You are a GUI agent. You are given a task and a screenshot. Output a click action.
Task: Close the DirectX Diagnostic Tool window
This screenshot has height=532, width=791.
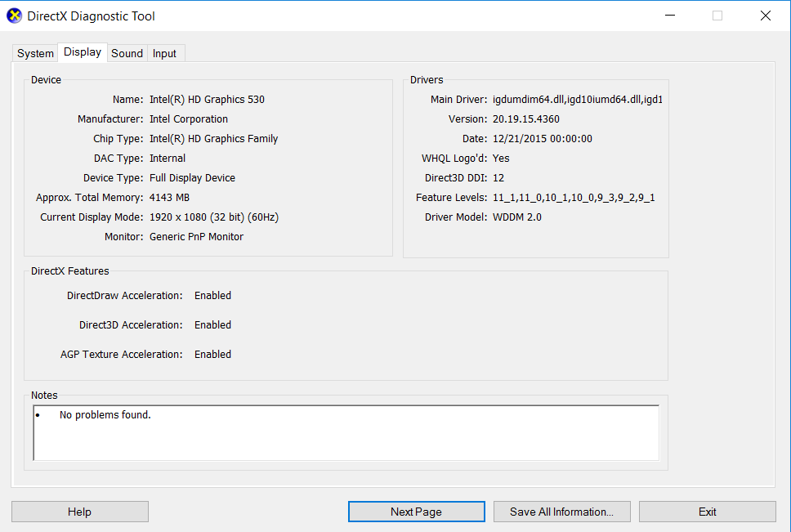[766, 16]
